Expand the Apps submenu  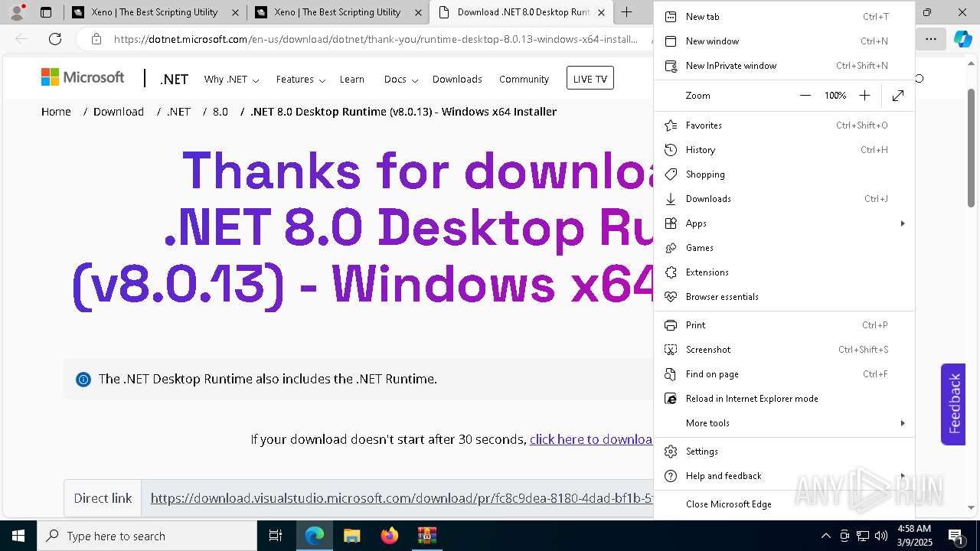coord(784,223)
